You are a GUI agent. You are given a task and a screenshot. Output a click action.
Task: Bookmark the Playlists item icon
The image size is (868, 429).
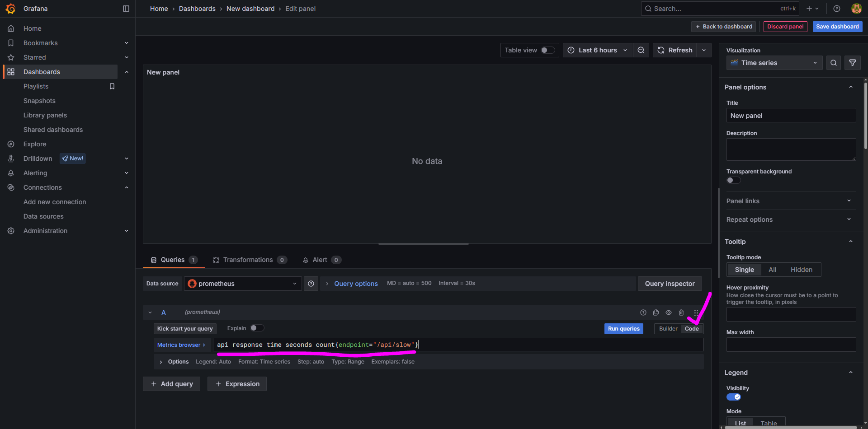point(112,86)
